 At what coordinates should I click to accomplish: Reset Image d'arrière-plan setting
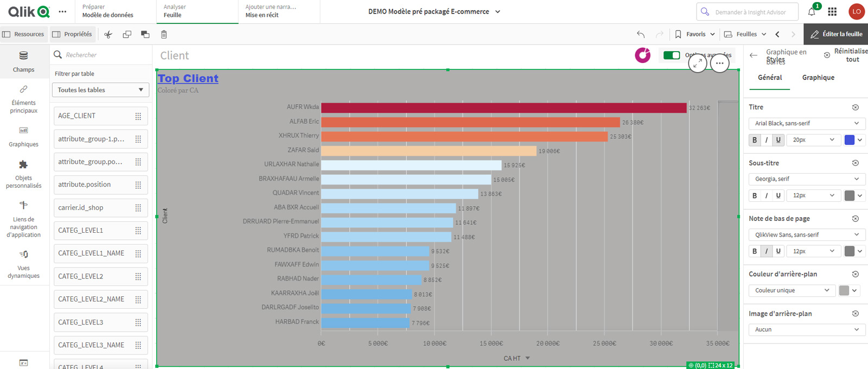tap(856, 314)
